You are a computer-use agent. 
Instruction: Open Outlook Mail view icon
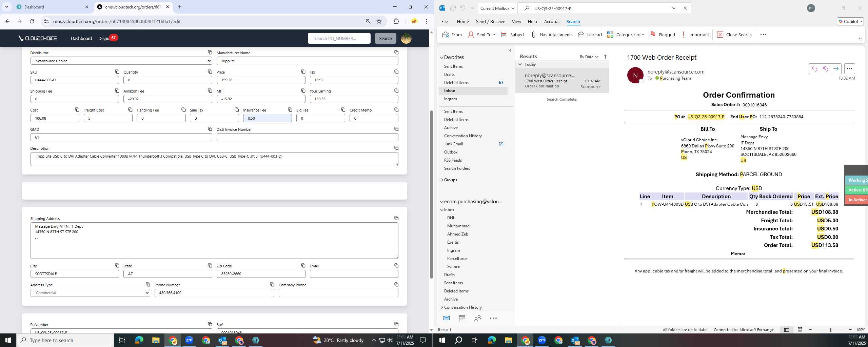(x=446, y=318)
